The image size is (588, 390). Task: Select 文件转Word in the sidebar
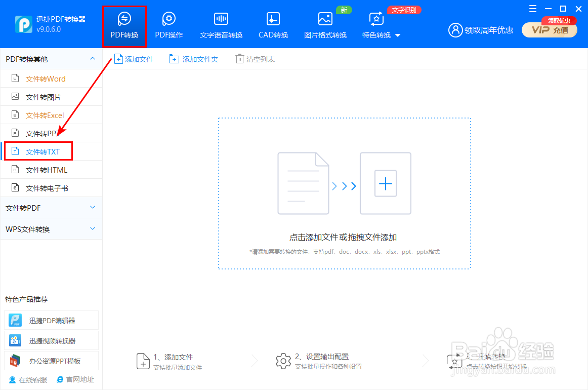point(52,79)
